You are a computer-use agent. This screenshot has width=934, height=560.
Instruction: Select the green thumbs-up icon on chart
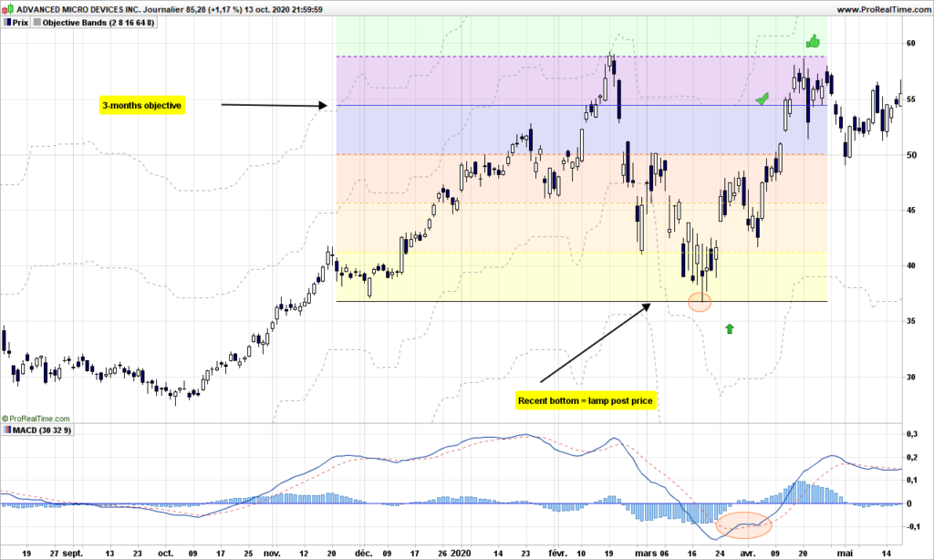(813, 41)
